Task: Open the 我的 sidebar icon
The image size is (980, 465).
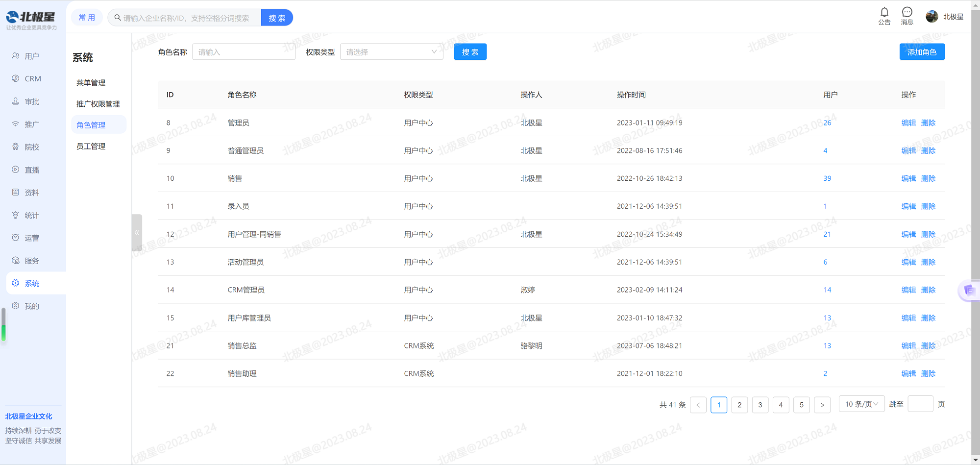Action: tap(16, 306)
